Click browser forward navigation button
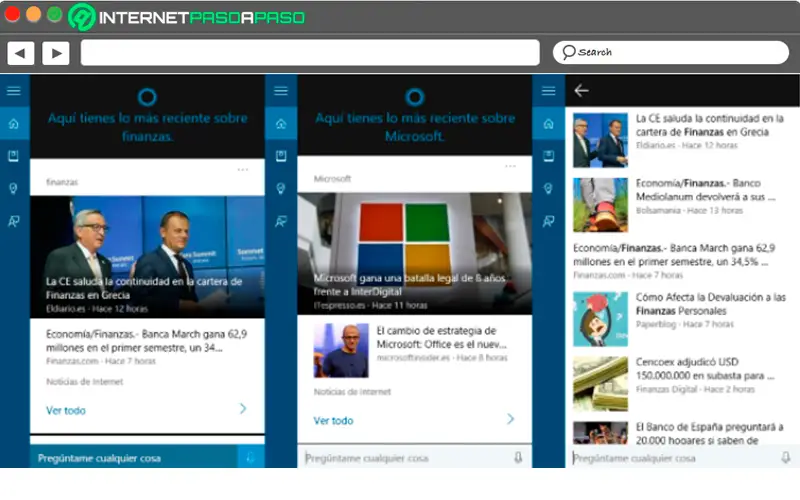 [x=56, y=53]
